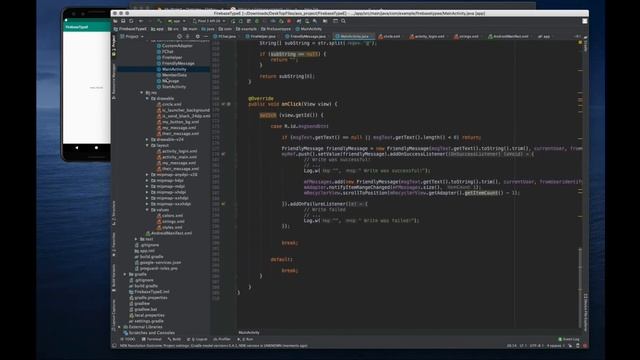Screen dimensions: 640x360
Task: Open the Project panel settings gear icon
Action: pos(198,36)
